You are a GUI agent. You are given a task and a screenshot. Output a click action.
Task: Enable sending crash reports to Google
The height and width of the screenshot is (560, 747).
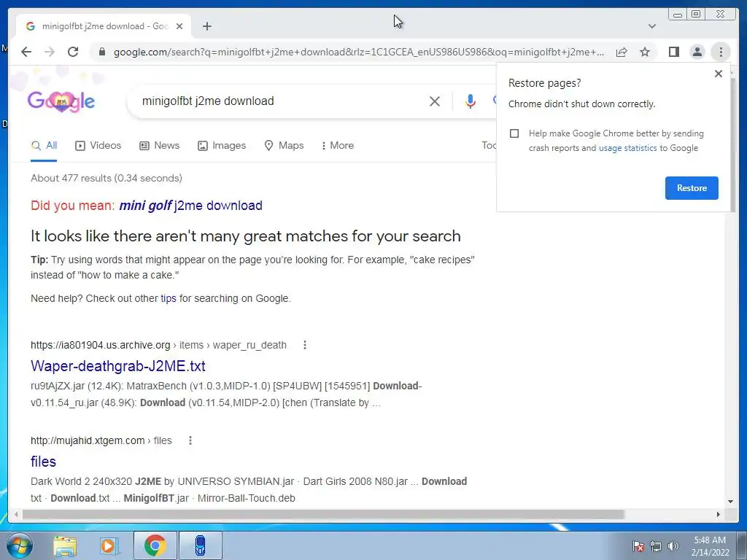point(514,133)
